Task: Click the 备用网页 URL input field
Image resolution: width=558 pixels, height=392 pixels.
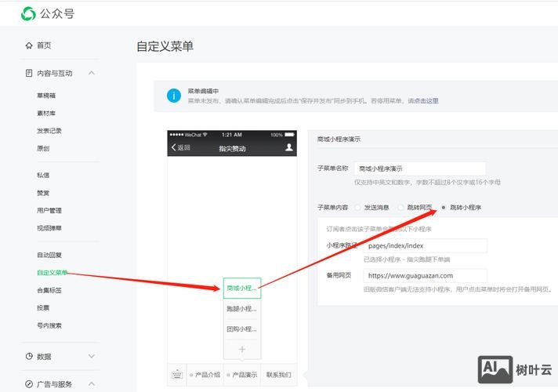Action: (x=426, y=275)
